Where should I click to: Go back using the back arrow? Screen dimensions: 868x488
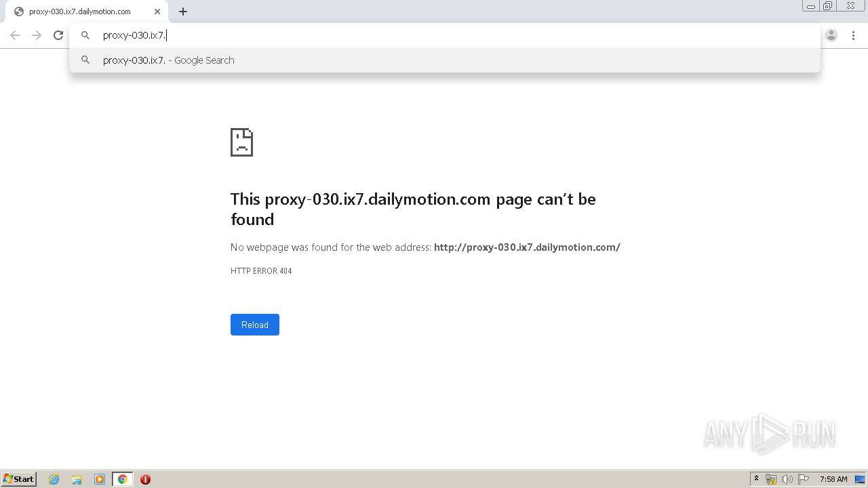click(15, 35)
